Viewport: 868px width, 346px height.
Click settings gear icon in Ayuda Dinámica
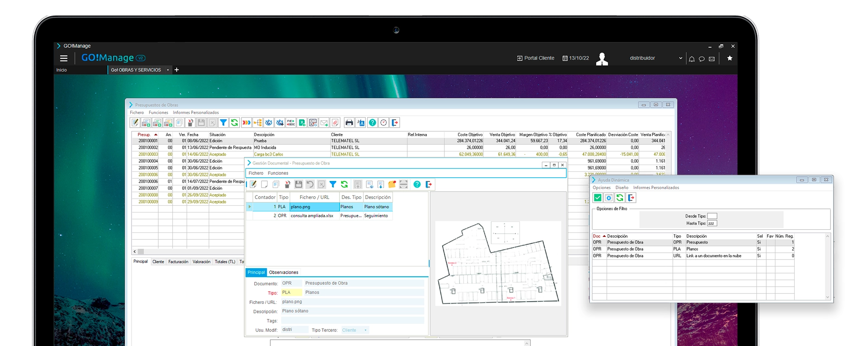tap(609, 198)
